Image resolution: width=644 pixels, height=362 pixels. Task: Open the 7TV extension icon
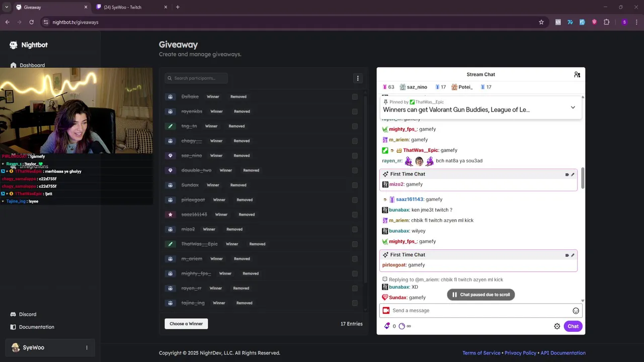pos(570,22)
